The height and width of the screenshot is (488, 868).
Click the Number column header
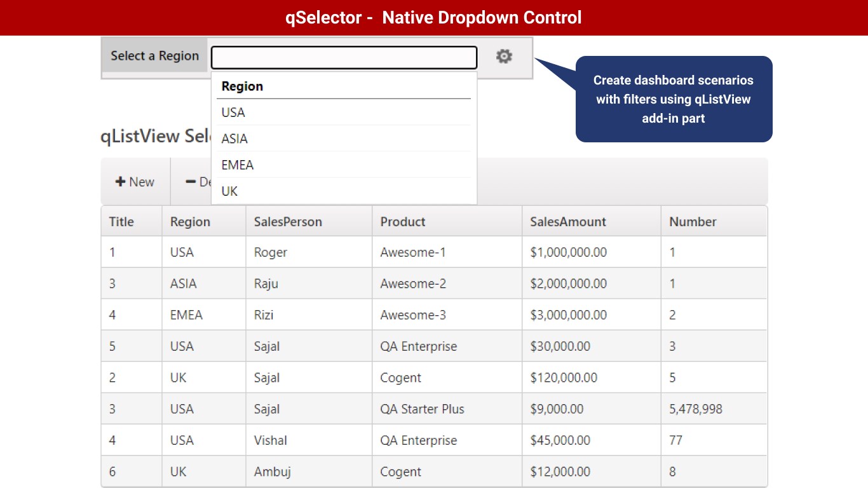693,222
